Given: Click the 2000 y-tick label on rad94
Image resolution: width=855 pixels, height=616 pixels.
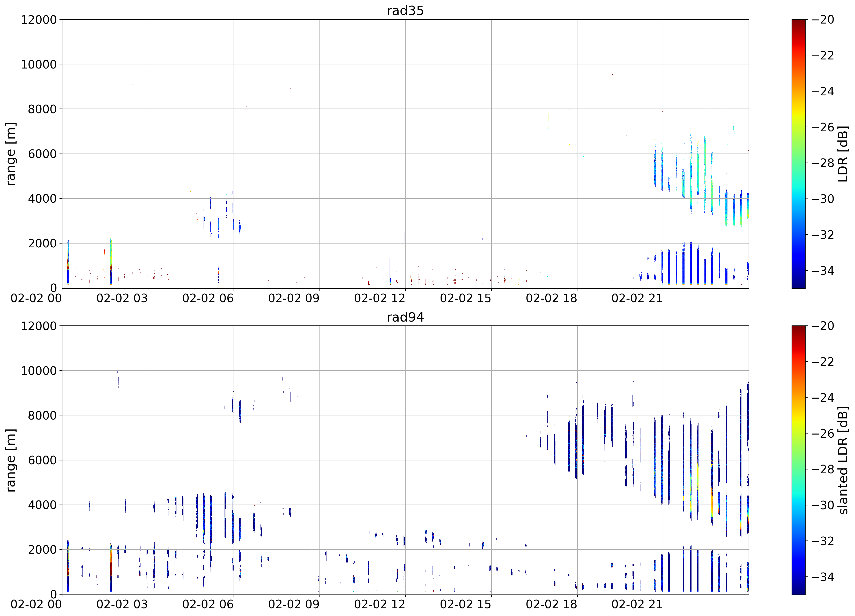Looking at the screenshot, I should tap(43, 550).
